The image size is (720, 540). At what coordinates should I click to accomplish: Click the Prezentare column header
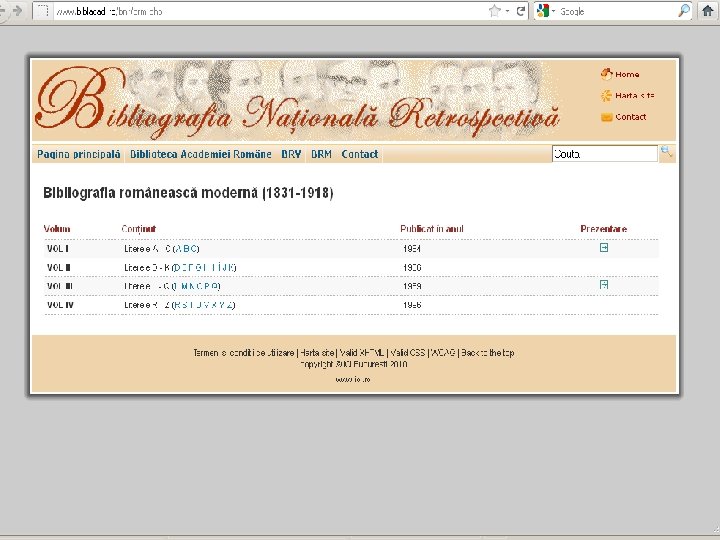603,229
